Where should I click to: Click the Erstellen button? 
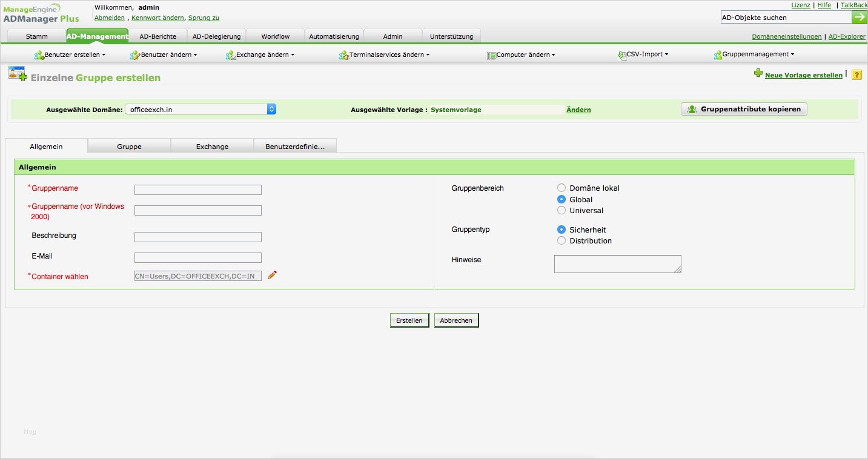tap(409, 320)
